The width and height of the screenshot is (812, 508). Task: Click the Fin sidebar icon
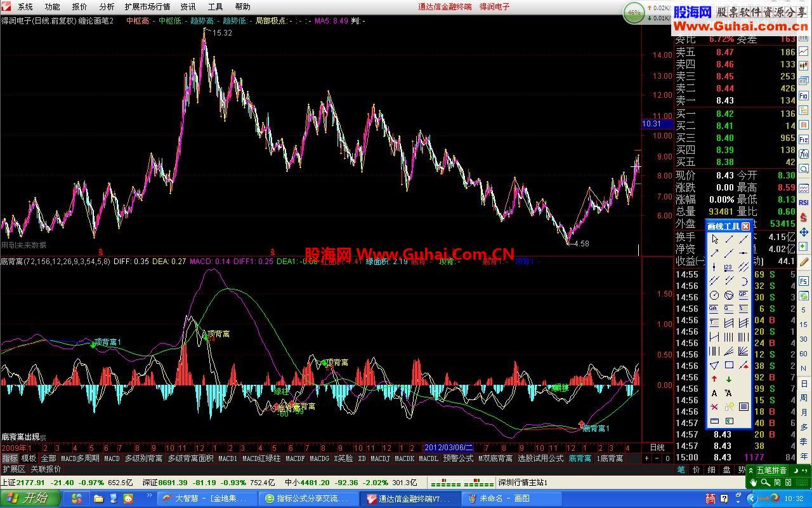point(804,96)
